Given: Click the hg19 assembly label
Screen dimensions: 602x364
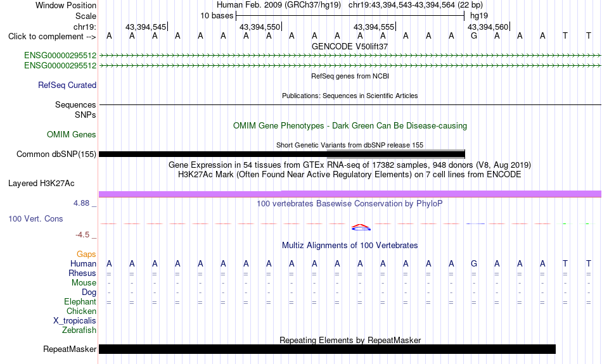Looking at the screenshot, I should (479, 16).
